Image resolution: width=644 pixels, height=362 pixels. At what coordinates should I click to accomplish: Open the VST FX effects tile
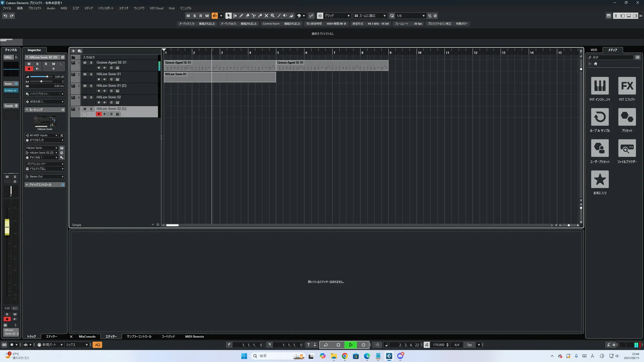(x=627, y=86)
